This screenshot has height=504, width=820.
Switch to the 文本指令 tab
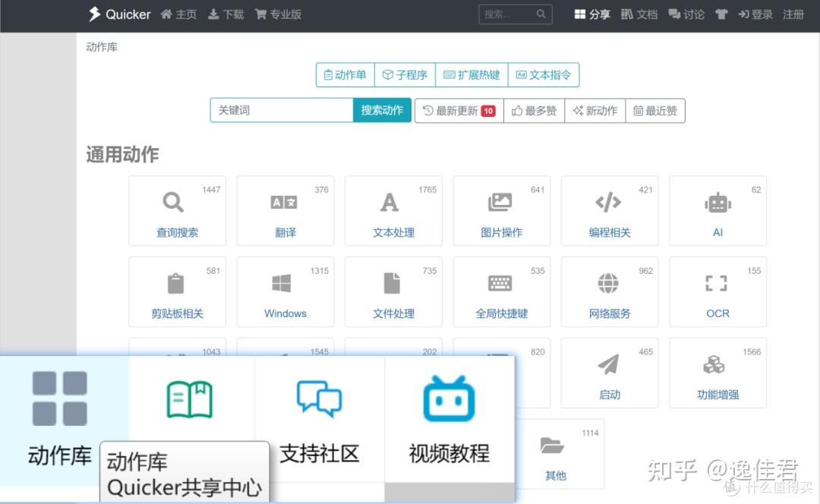pyautogui.click(x=544, y=74)
